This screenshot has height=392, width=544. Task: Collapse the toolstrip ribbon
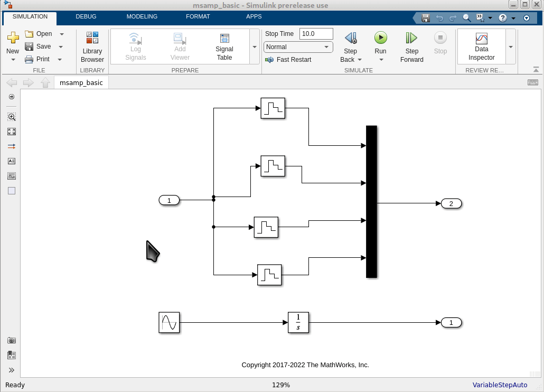(x=536, y=70)
